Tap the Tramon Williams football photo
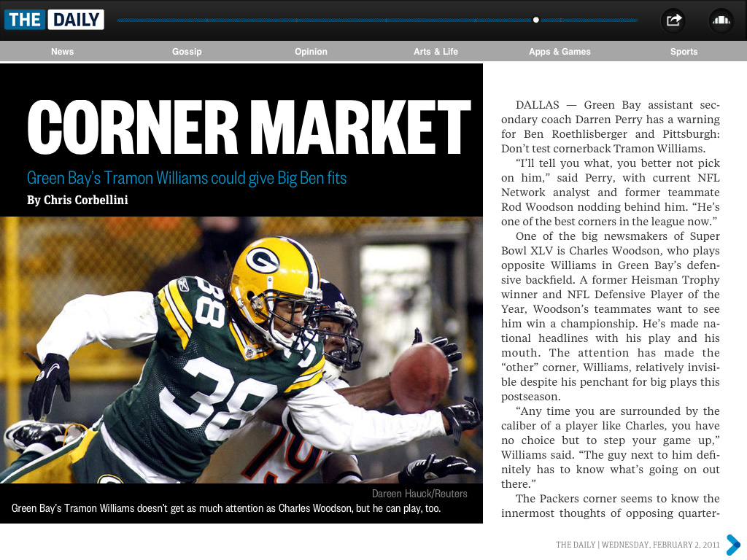This screenshot has height=560, width=747. pyautogui.click(x=241, y=350)
